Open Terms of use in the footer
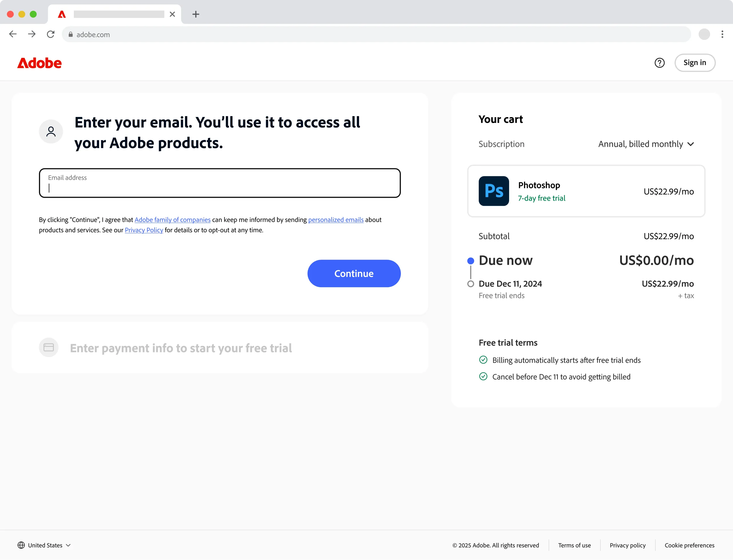 [574, 545]
